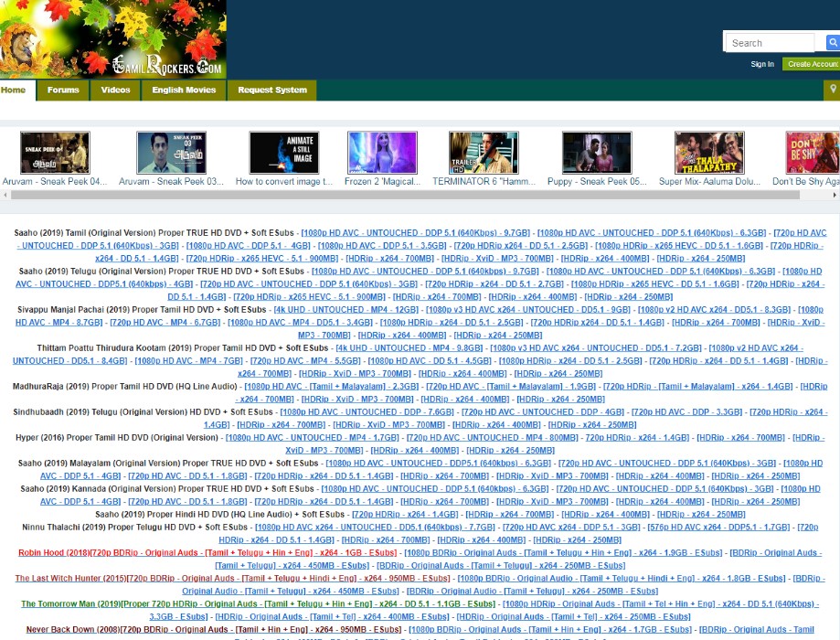Viewport: 840px width, 640px height.
Task: Open Never Back Down 1080p BDRip 1.7GB link
Action: [x=550, y=630]
